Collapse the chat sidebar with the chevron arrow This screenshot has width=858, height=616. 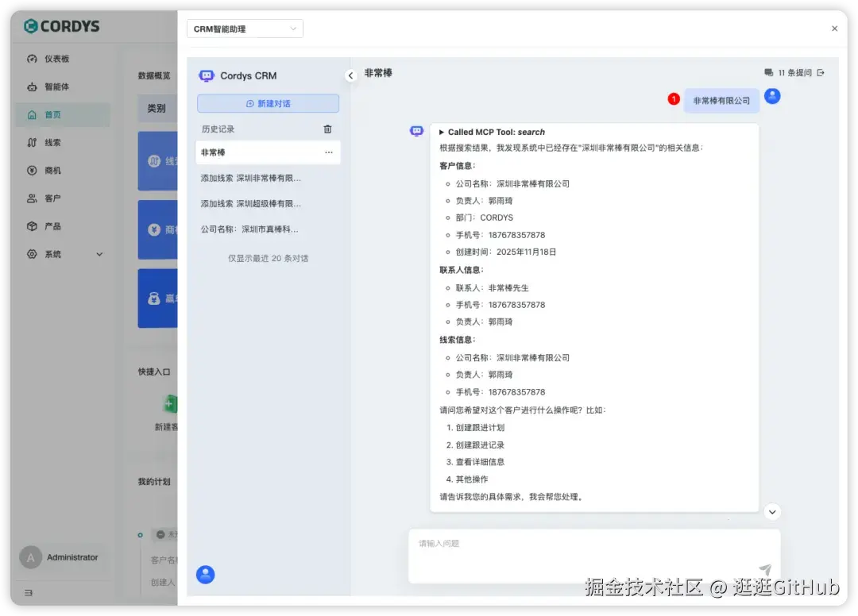click(x=351, y=75)
